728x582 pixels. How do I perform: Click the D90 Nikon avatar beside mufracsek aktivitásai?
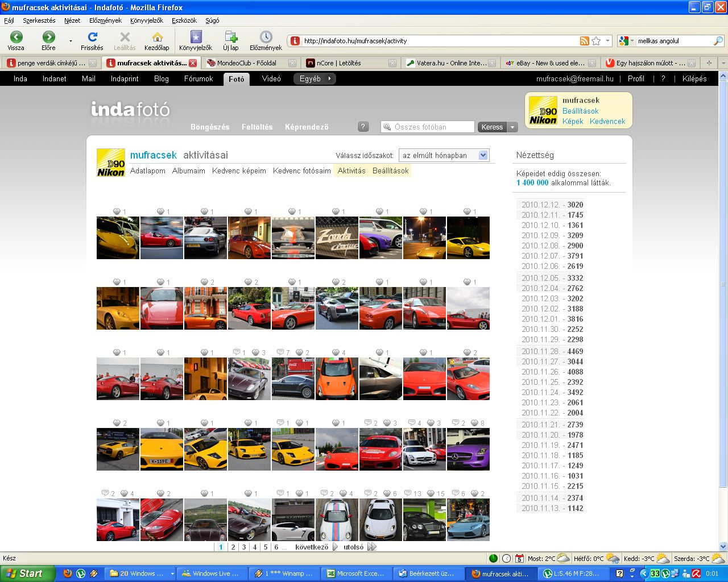point(111,163)
